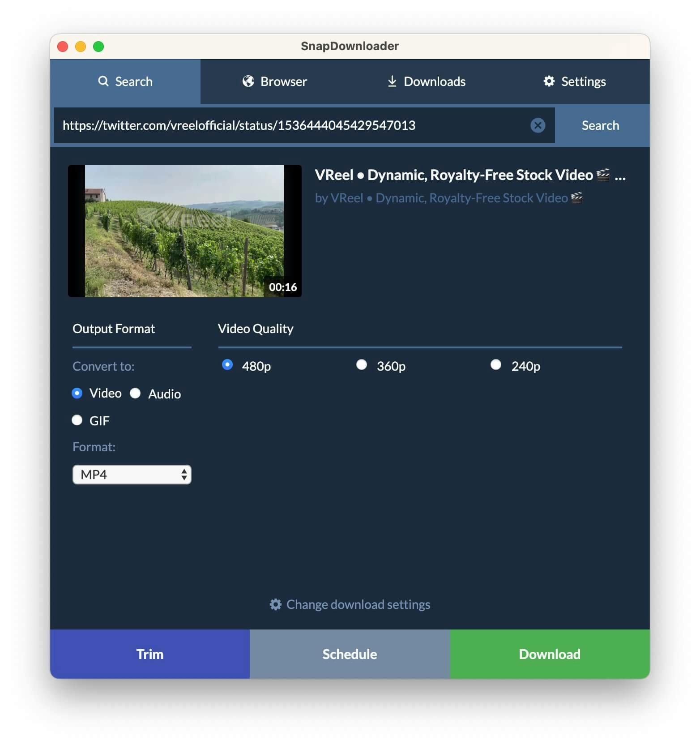This screenshot has height=745, width=700.
Task: Click the gear icon beside Settings
Action: coord(549,81)
